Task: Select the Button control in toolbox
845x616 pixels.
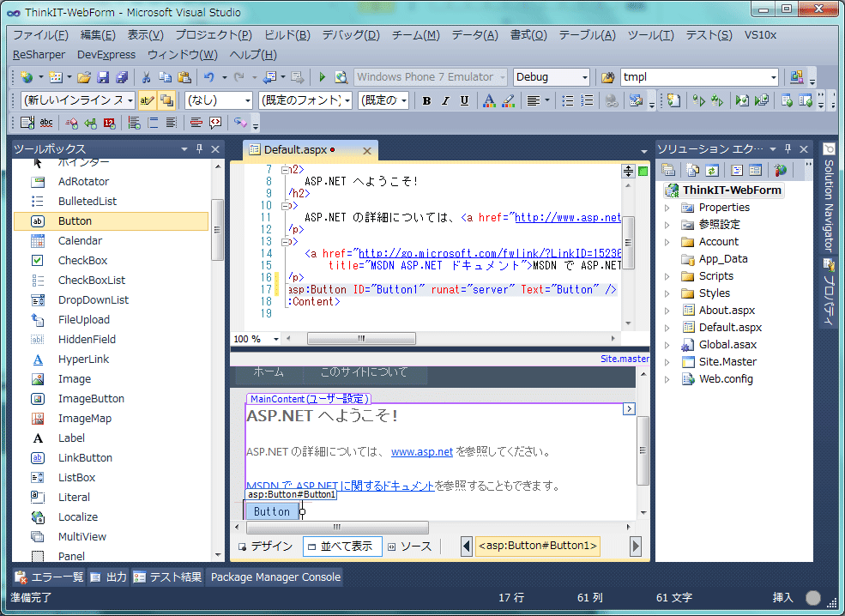Action: pyautogui.click(x=111, y=221)
